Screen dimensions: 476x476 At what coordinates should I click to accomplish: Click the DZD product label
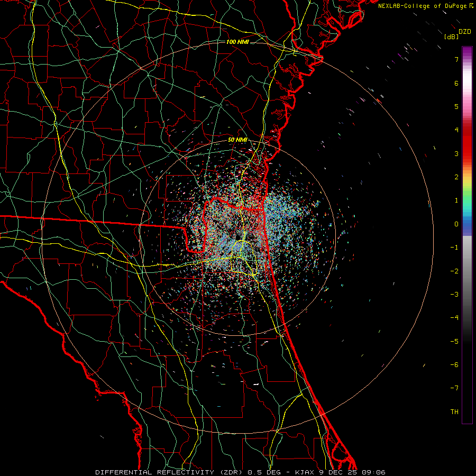(x=465, y=32)
